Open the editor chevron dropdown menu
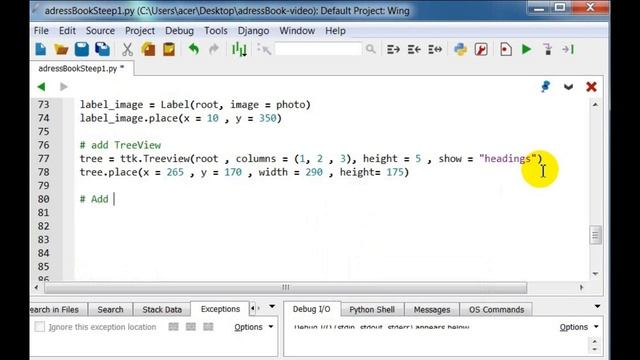 pyautogui.click(x=568, y=87)
